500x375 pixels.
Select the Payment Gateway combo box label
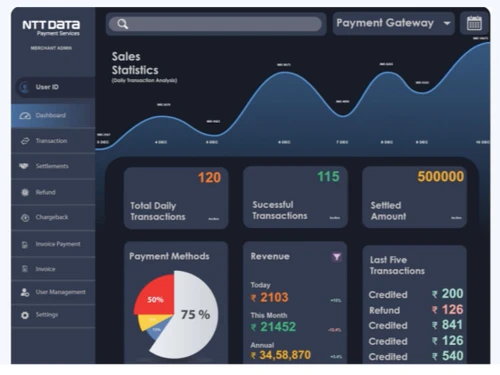click(385, 23)
